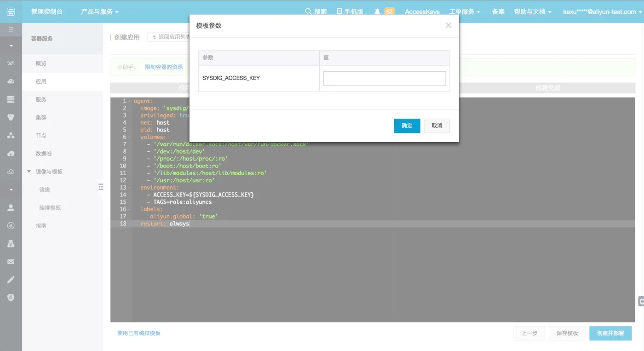Screen dimensions: 644x351
Task: Close the 模板参数 dialog with the X
Action: click(448, 25)
